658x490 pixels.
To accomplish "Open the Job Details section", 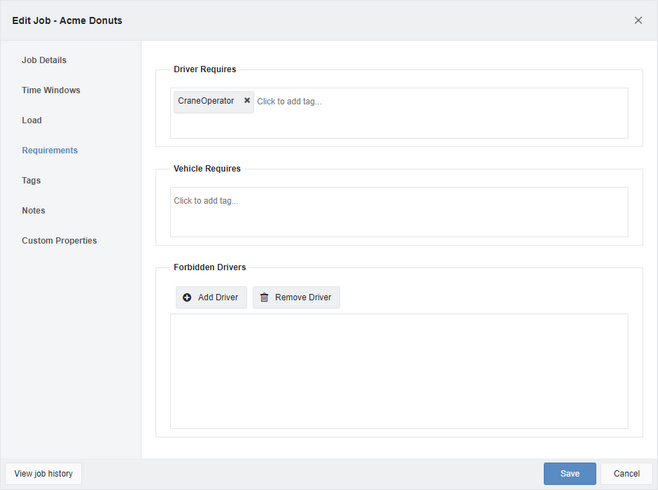I will tap(44, 60).
